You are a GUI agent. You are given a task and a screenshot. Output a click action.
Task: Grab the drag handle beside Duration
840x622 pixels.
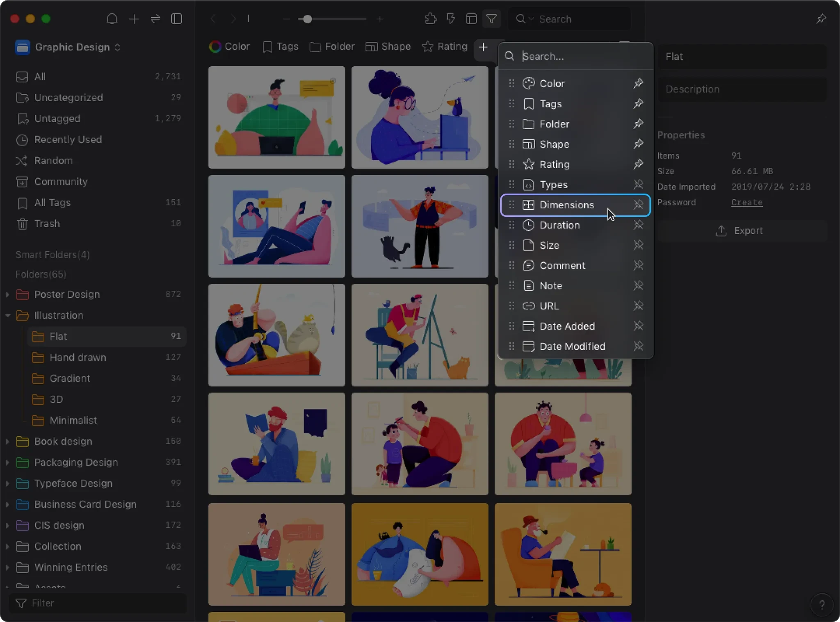coord(511,225)
